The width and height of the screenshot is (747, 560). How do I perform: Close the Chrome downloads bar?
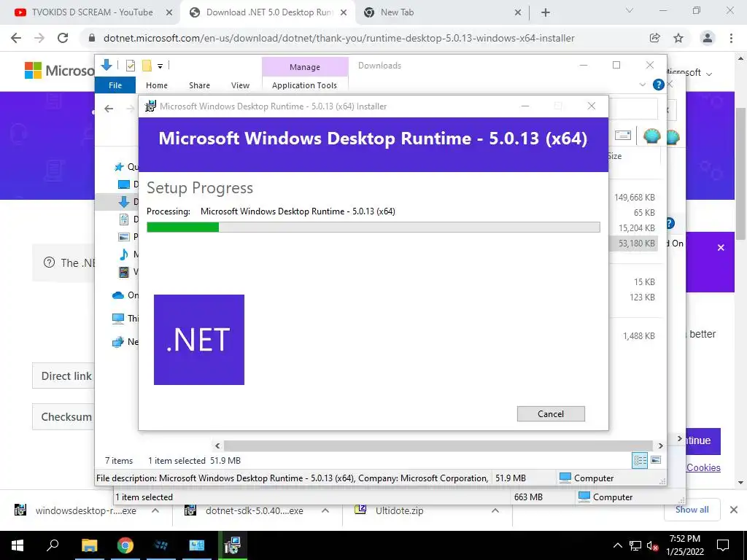click(734, 510)
